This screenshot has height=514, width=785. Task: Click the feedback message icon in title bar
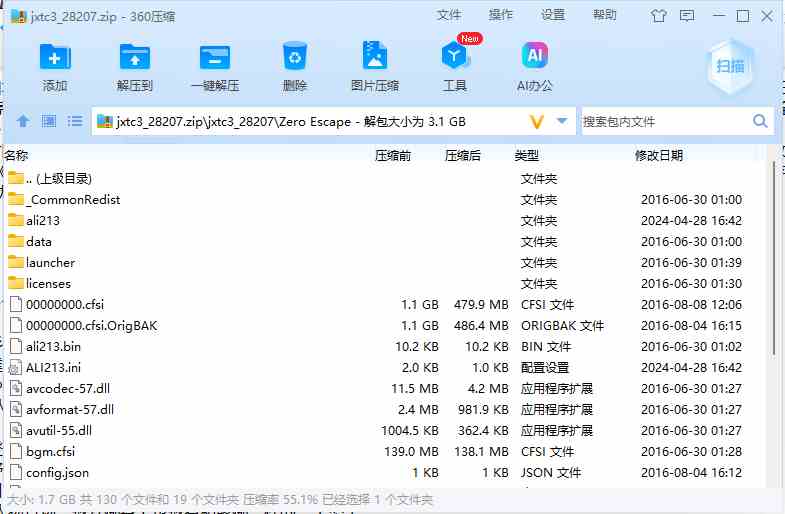point(687,16)
